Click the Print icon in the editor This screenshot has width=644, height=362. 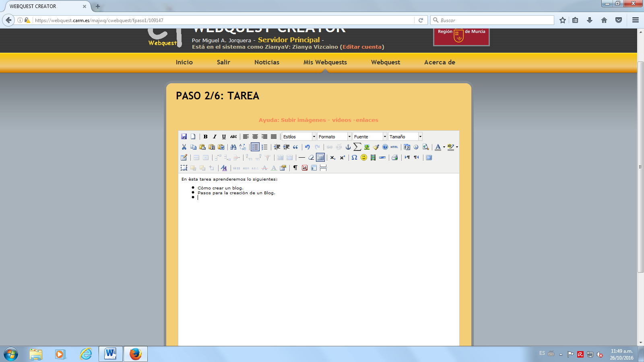[x=395, y=158]
